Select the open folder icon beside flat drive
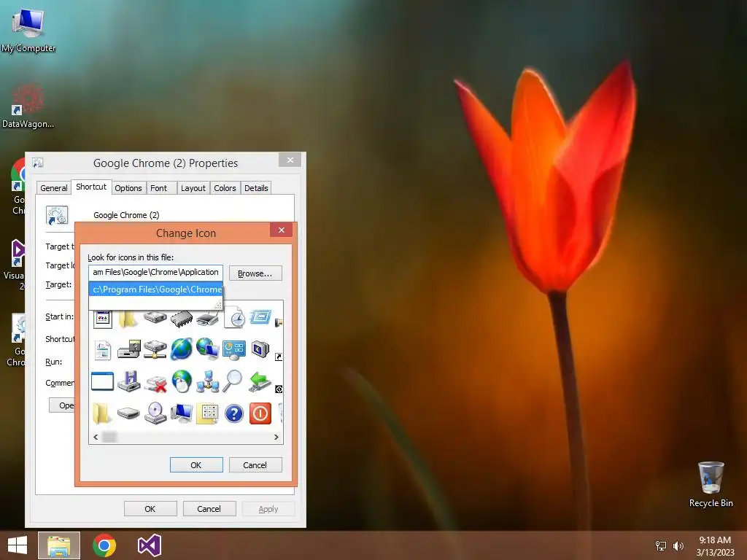The width and height of the screenshot is (747, 560). point(101,413)
